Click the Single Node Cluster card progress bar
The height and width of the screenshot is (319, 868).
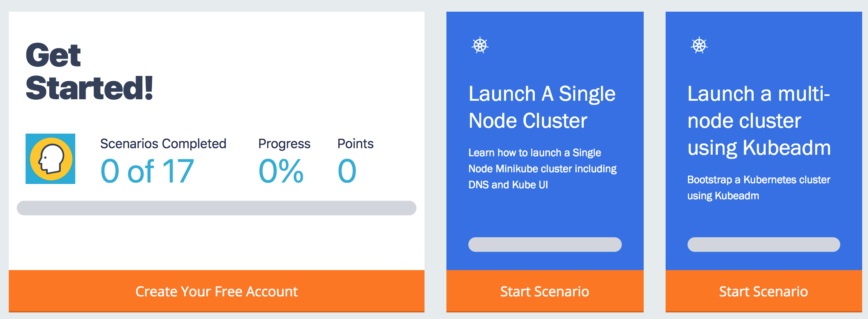click(545, 245)
